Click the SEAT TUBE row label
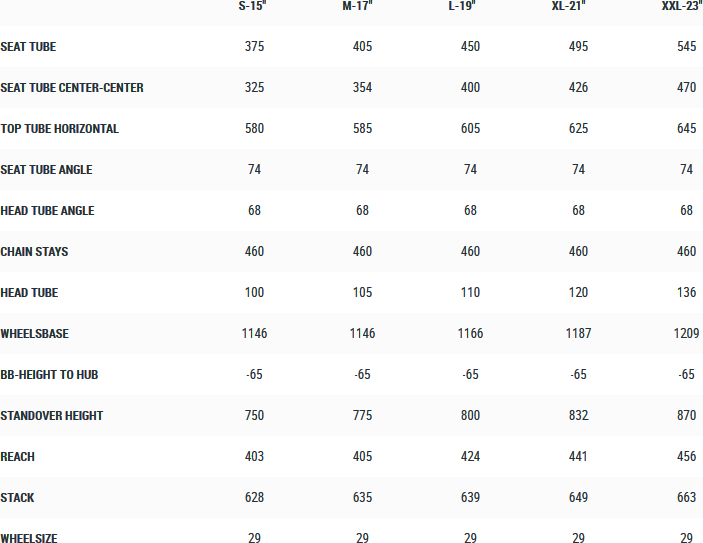The width and height of the screenshot is (703, 543). click(28, 47)
